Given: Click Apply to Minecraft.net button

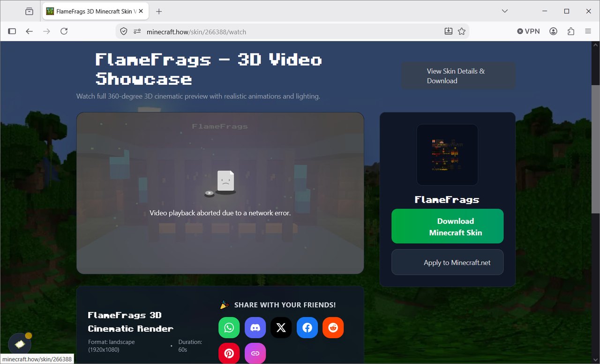Looking at the screenshot, I should click(448, 262).
